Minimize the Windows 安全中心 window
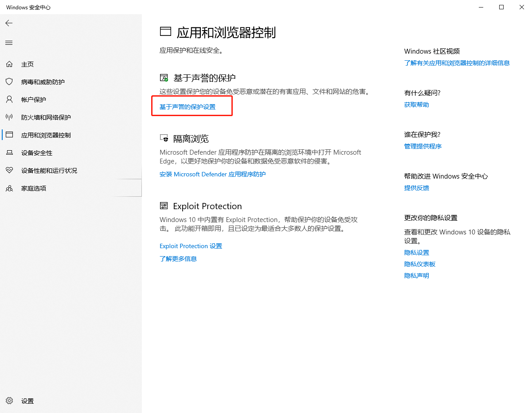This screenshot has height=413, width=532. click(x=481, y=7)
